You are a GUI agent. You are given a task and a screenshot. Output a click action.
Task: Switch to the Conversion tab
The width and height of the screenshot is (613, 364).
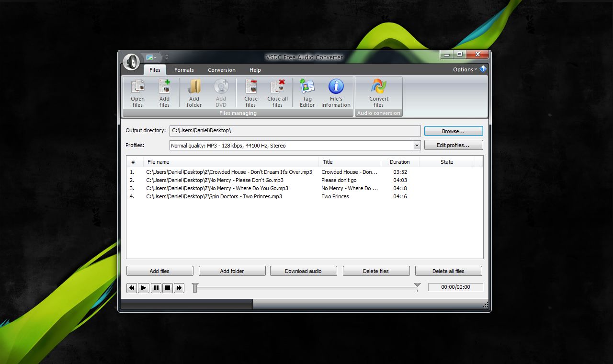click(222, 70)
